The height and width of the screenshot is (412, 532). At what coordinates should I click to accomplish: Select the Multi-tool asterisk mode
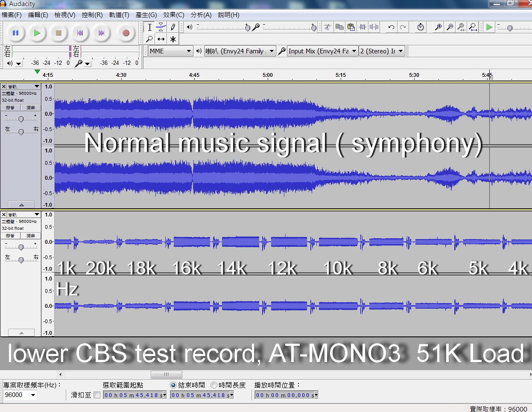point(172,39)
